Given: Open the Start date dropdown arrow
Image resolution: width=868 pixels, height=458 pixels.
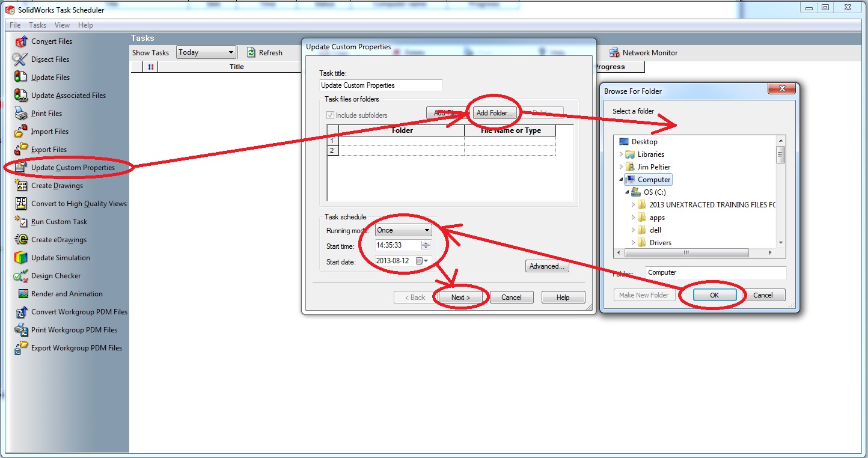Looking at the screenshot, I should 427,261.
